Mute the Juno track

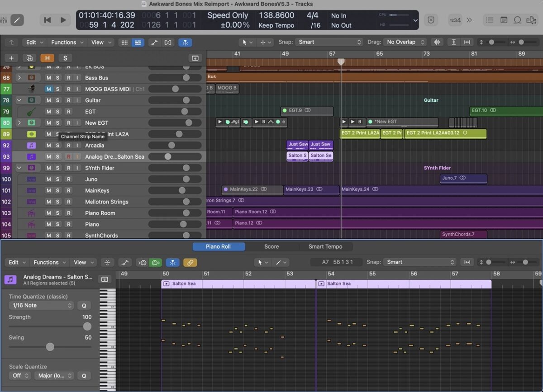[x=48, y=179]
